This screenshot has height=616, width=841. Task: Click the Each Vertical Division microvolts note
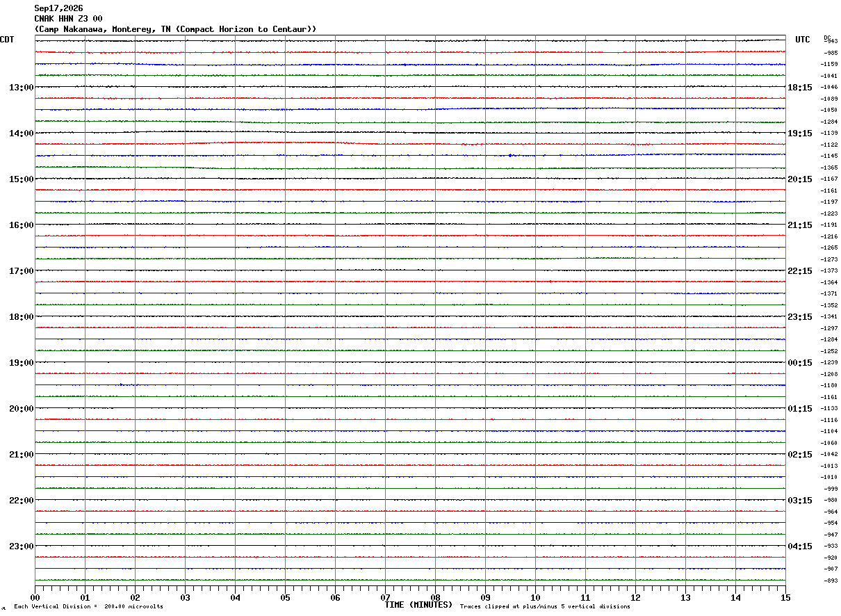point(88,607)
